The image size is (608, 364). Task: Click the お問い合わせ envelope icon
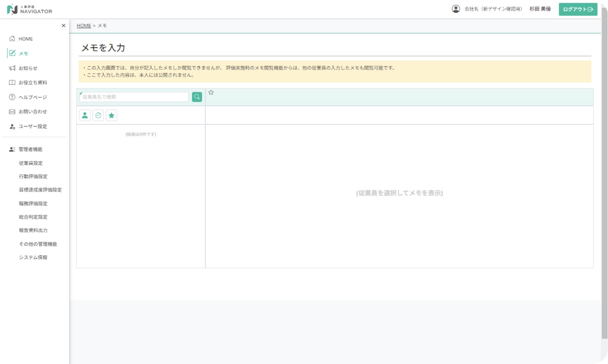[12, 112]
